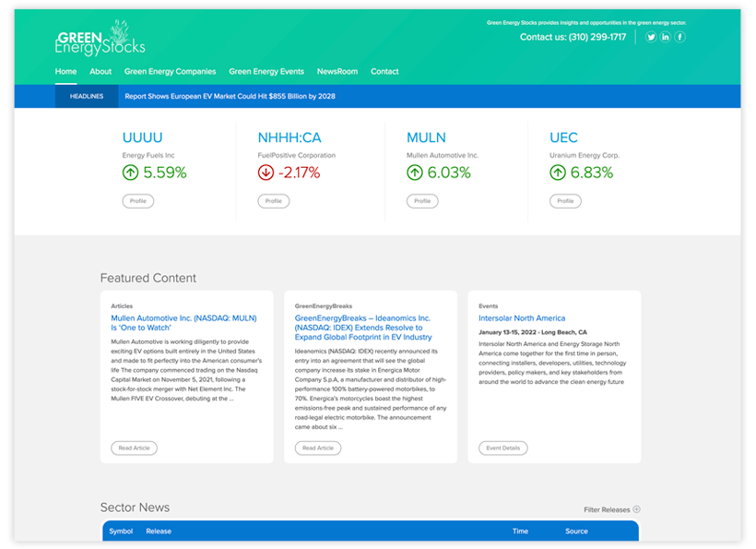Open Profile for FuelPositive Corporation
Image resolution: width=756 pixels, height=549 pixels.
(274, 201)
